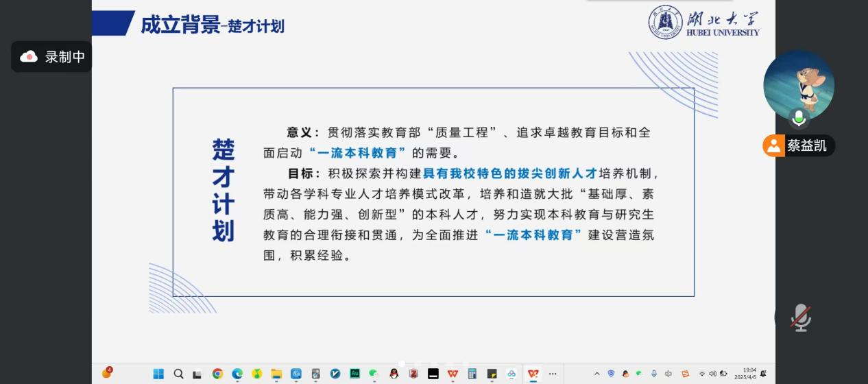The image size is (868, 384).
Task: Open File Explorer folder icon
Action: pyautogui.click(x=276, y=374)
